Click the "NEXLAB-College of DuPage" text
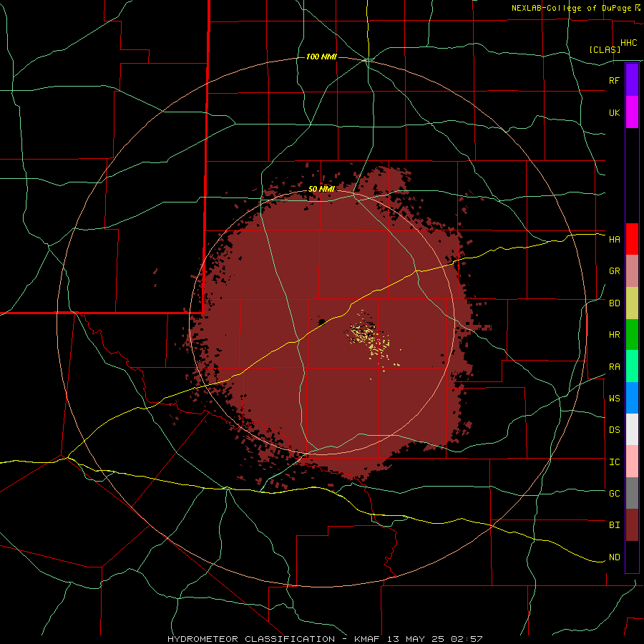644x644 pixels. (x=571, y=8)
